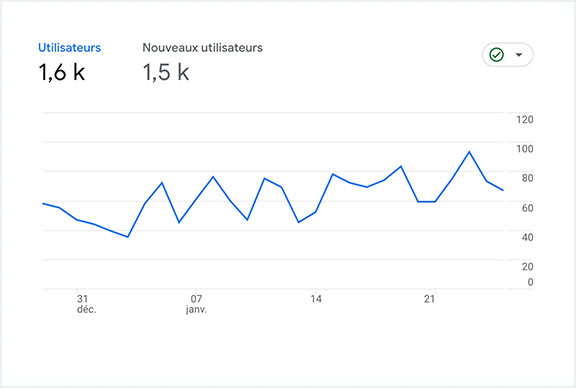This screenshot has height=388, width=576.
Task: Click the lowest dip on the line chart
Action: (x=127, y=237)
